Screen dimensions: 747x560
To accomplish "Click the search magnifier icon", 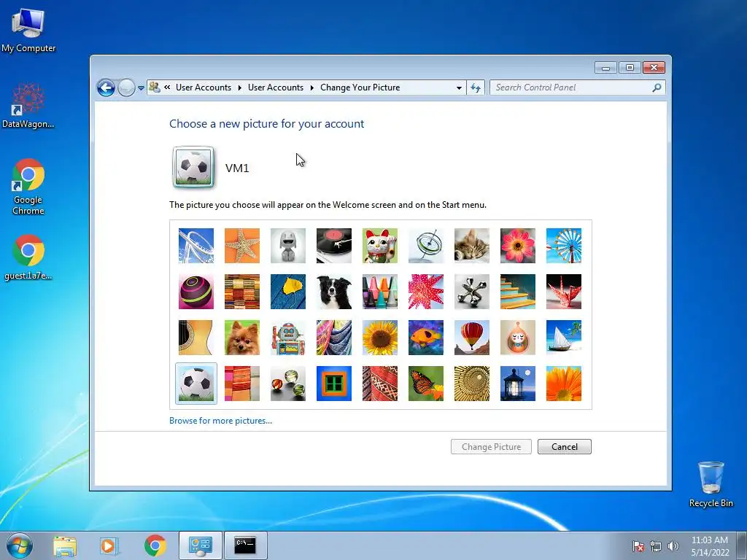I will (657, 87).
